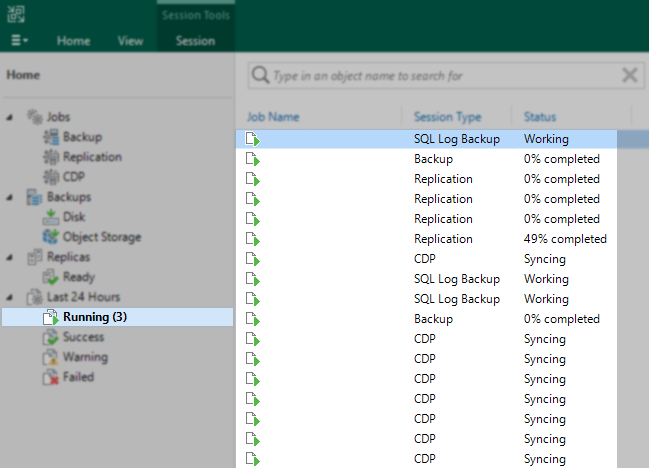Click in the object name search field
Viewport: 649px width, 468px height.
tap(445, 76)
